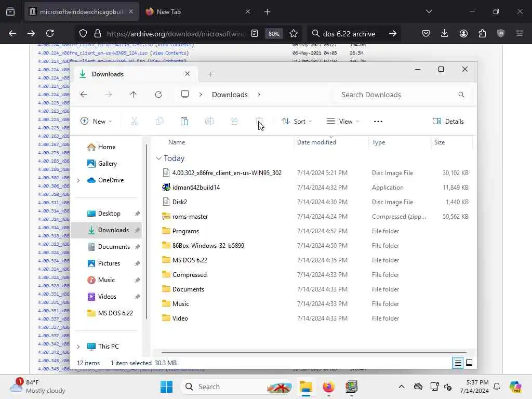Screen dimensions: 532x399
Task: Toggle Firefox reader view icon
Action: coord(255,33)
